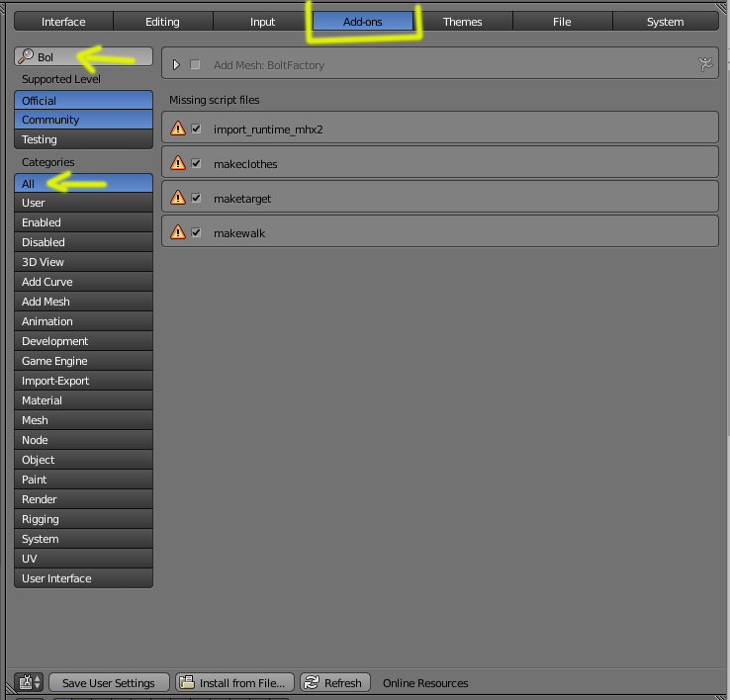Enable the Add Mesh: BoltFactory checkbox
The image size is (730, 700).
[195, 64]
